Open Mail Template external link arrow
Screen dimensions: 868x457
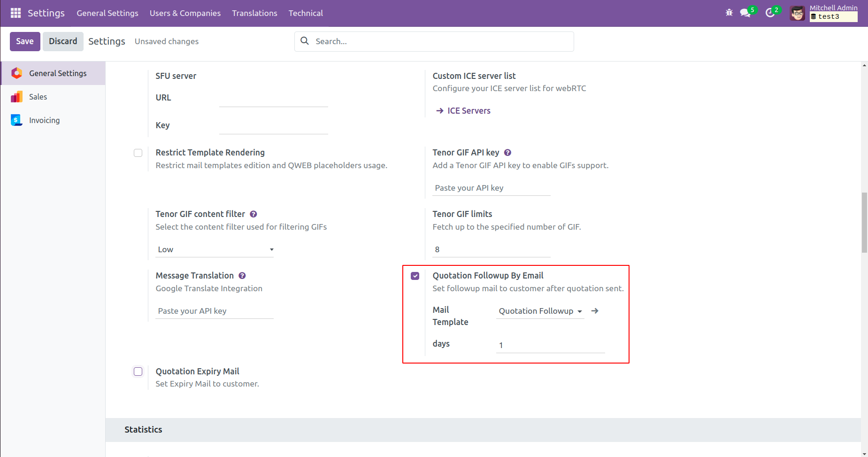tap(595, 311)
